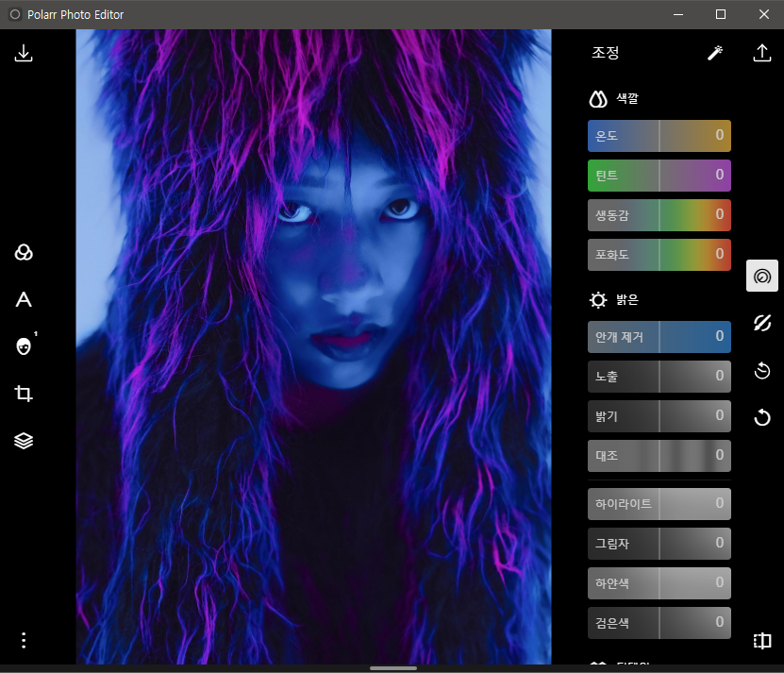Minimize the Polarr window

[678, 14]
